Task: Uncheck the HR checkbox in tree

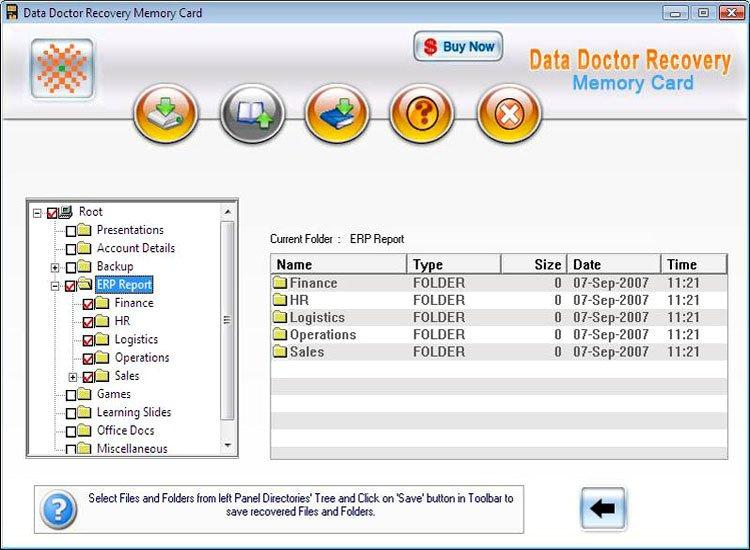Action: (88, 322)
